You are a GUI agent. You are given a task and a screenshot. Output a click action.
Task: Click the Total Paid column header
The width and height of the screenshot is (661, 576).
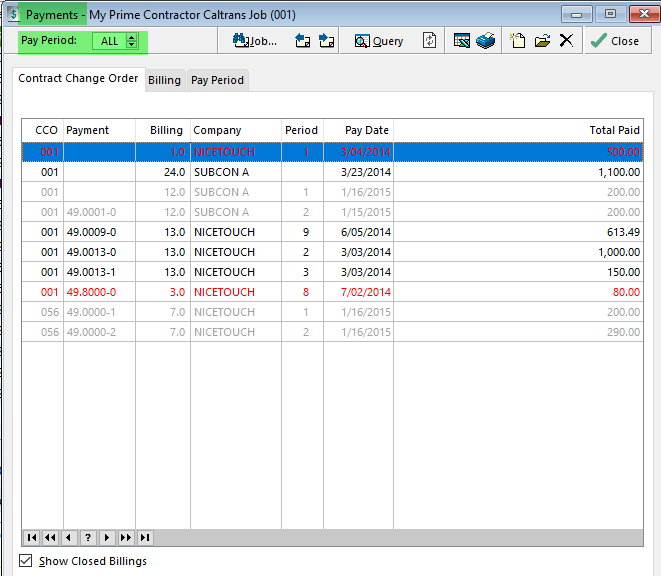[518, 130]
